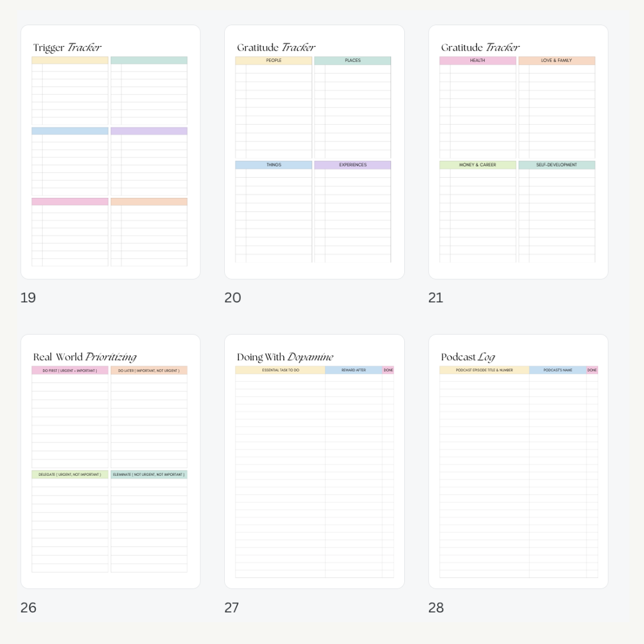Click the page number 20 label
Image resolution: width=644 pixels, height=644 pixels.
click(x=233, y=298)
